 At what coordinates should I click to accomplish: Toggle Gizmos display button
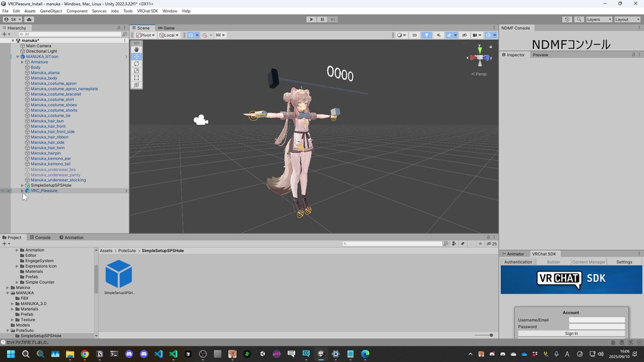pyautogui.click(x=488, y=36)
